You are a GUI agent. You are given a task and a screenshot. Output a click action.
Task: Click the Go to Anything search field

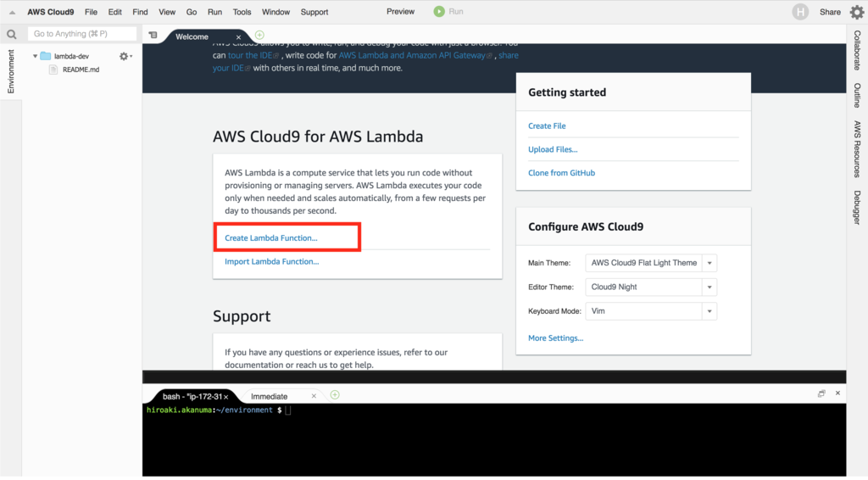coord(82,34)
